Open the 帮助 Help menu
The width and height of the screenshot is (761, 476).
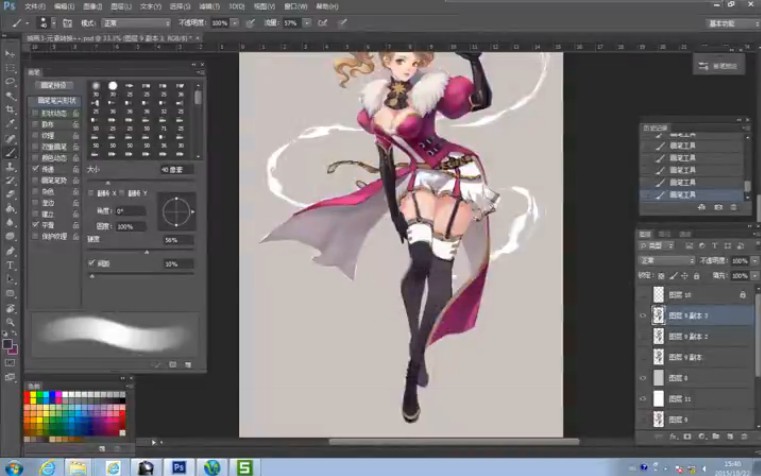pyautogui.click(x=327, y=6)
